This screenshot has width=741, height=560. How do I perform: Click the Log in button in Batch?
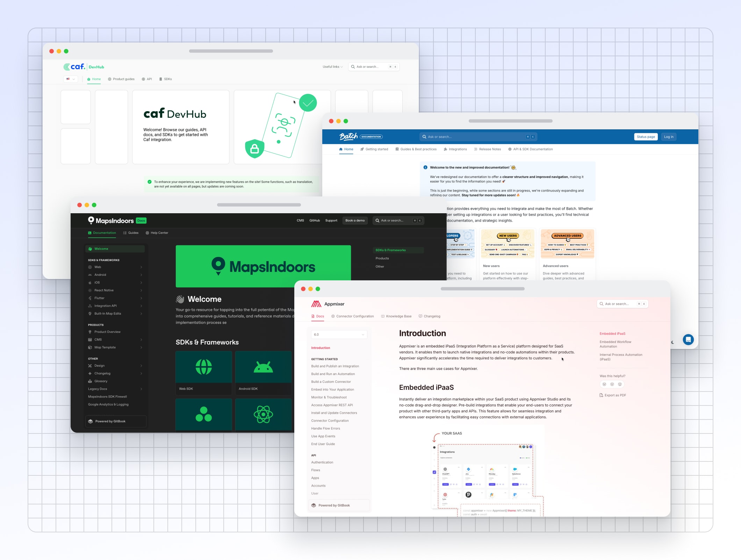[x=669, y=137]
